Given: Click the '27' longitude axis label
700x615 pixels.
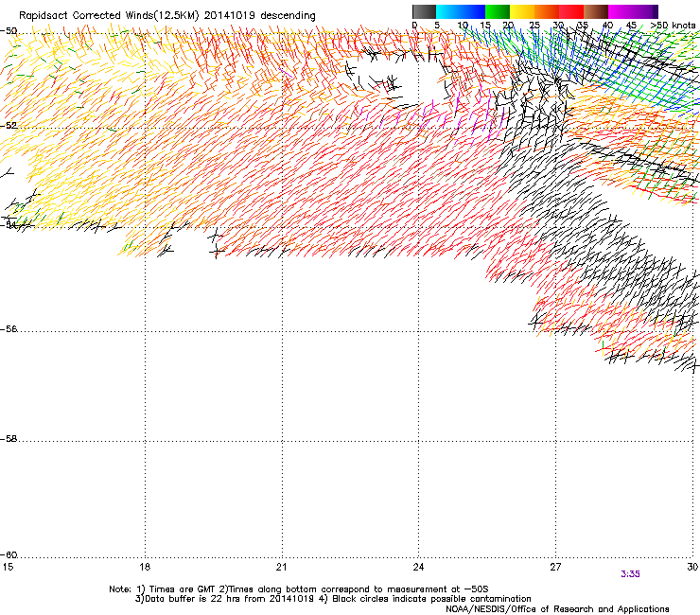Looking at the screenshot, I should pyautogui.click(x=555, y=567).
